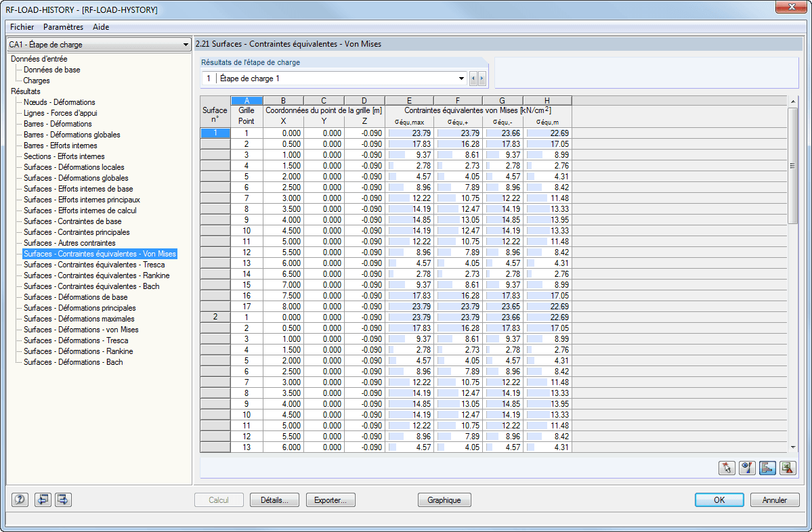Image resolution: width=812 pixels, height=532 pixels.
Task: Select Surfaces - Déformations - Rankine
Action: click(x=78, y=351)
